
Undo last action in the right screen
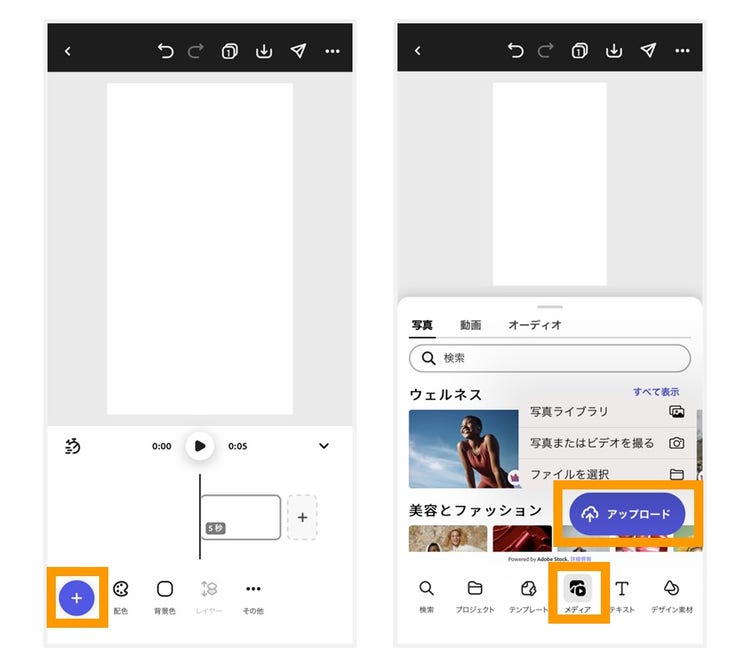point(516,50)
